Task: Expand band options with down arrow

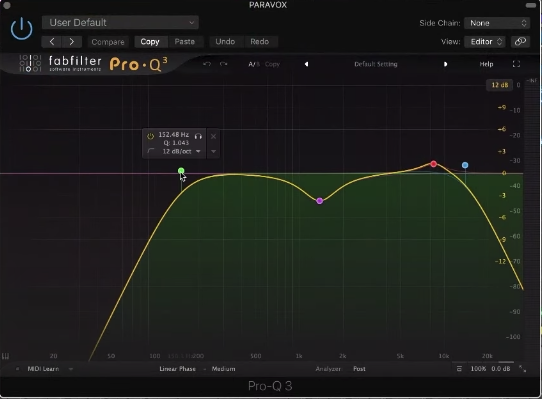Action: (x=213, y=151)
